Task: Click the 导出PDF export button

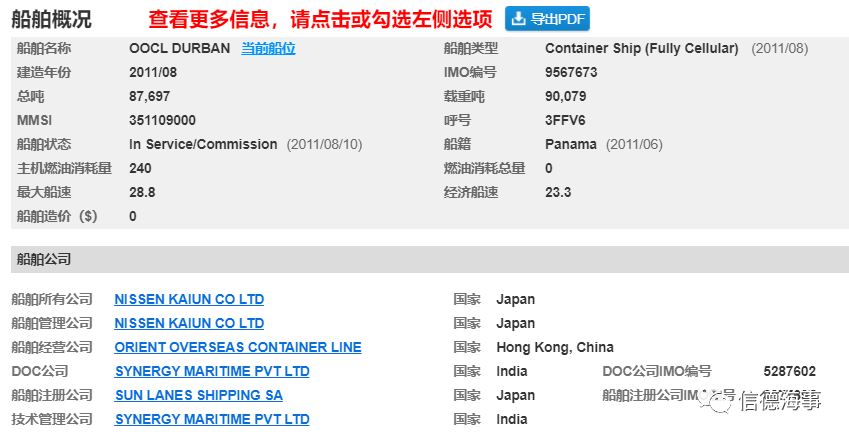Action: pos(547,19)
